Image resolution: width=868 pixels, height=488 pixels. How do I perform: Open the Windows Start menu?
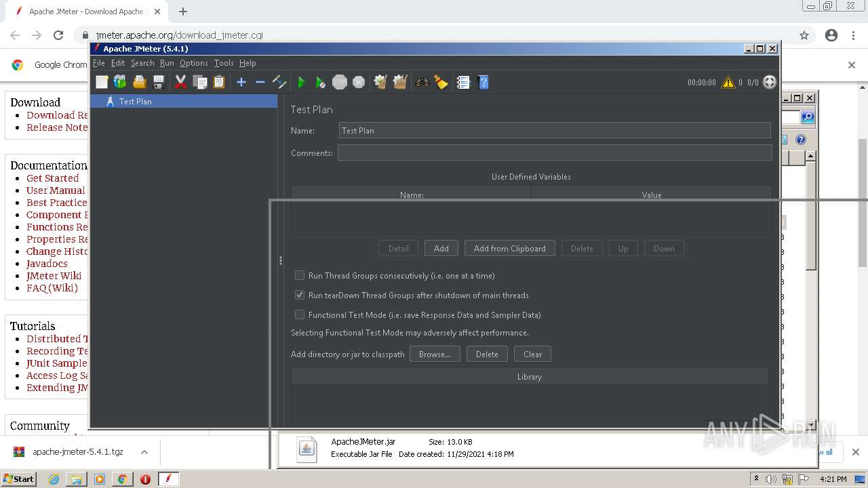pos(18,479)
